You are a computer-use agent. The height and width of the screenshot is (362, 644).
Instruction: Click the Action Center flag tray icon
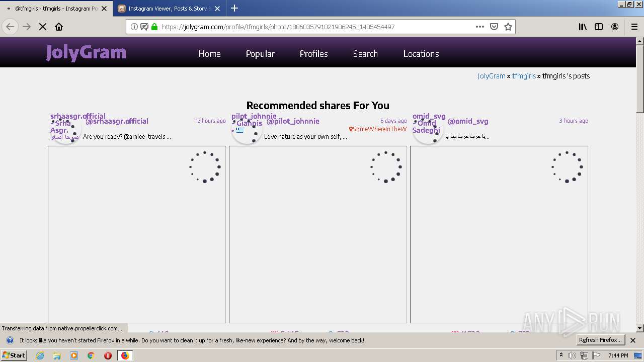tap(596, 355)
